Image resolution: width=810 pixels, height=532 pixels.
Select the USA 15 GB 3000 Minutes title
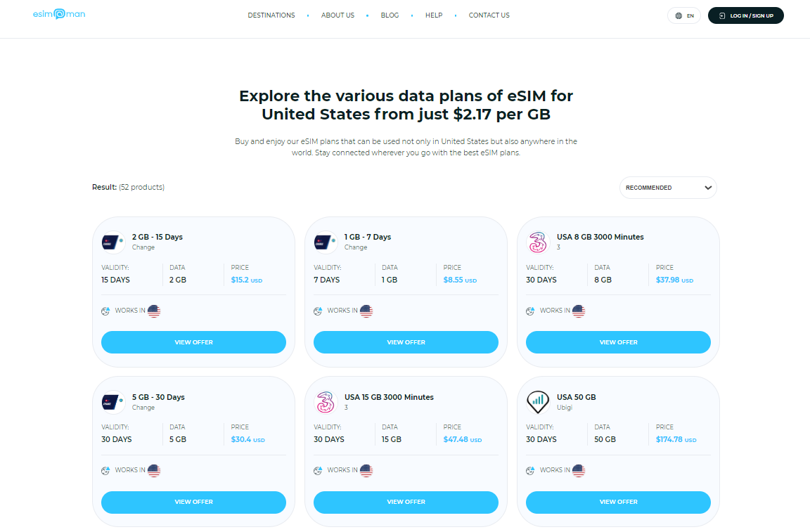(389, 397)
